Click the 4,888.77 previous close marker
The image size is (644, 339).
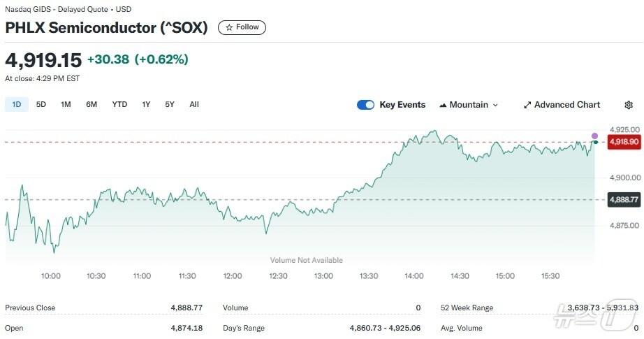pyautogui.click(x=624, y=200)
